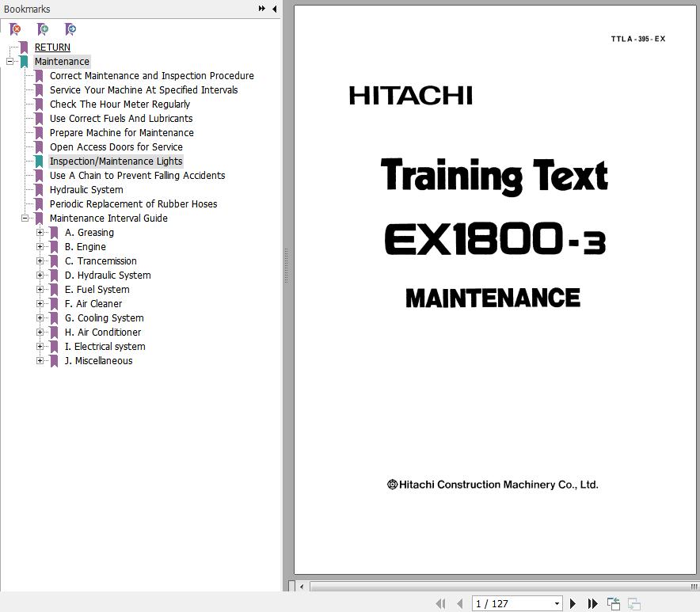Expand the C. Trancemission bookmark
This screenshot has height=612, width=700.
click(40, 261)
